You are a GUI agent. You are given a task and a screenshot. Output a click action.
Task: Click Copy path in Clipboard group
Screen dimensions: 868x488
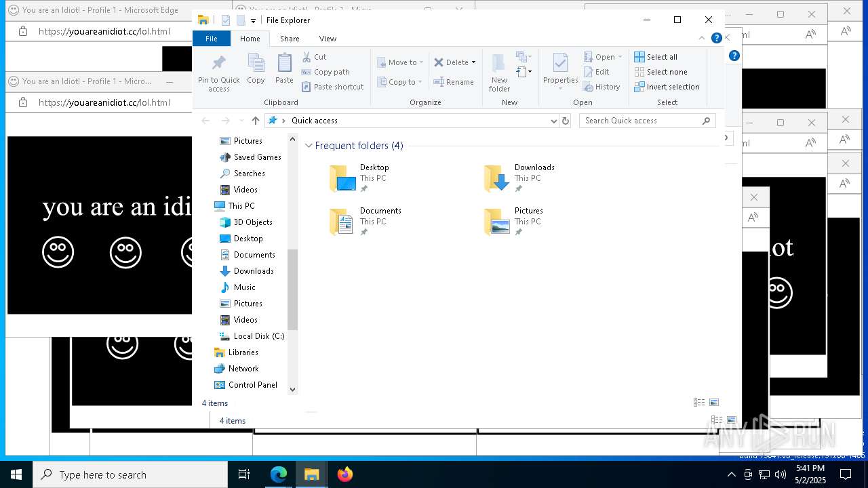coord(325,72)
